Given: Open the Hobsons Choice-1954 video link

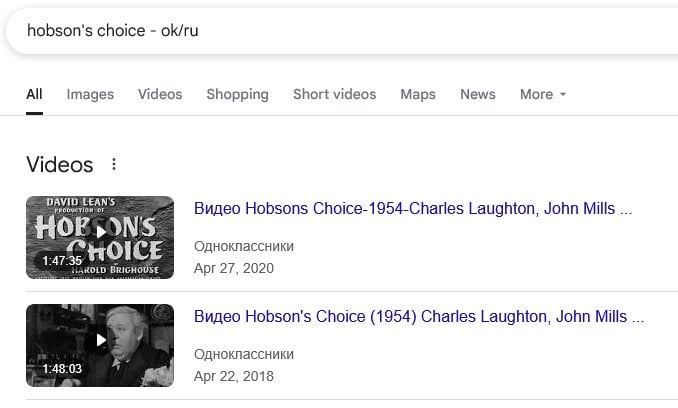Looking at the screenshot, I should [x=413, y=209].
